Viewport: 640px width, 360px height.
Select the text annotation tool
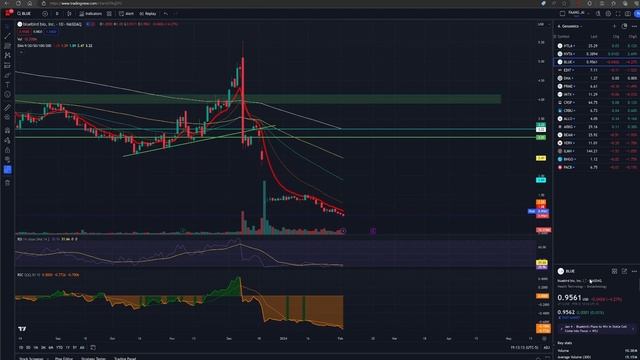(7, 85)
